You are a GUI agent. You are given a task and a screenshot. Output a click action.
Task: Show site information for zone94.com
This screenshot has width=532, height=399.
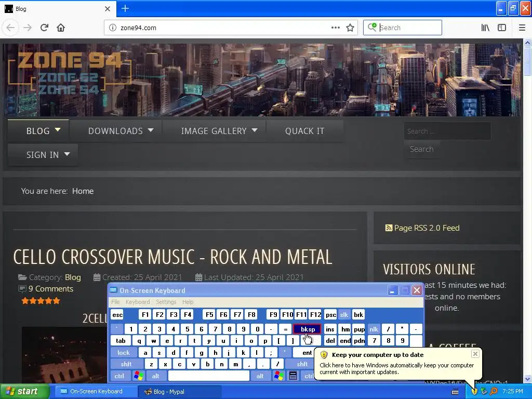click(x=112, y=28)
